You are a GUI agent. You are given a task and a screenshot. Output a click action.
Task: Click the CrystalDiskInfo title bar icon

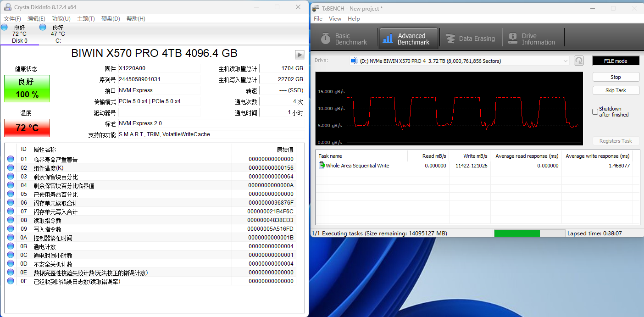(7, 7)
